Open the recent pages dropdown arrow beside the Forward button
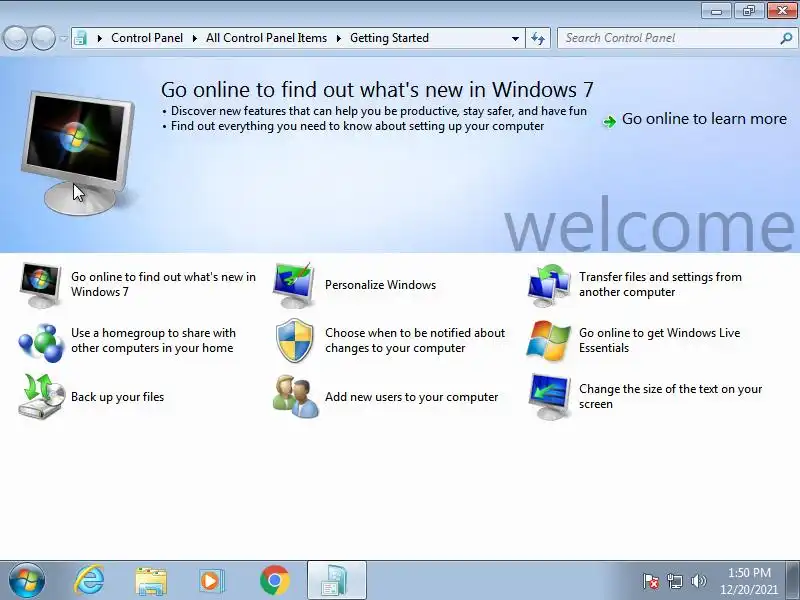 [63, 38]
